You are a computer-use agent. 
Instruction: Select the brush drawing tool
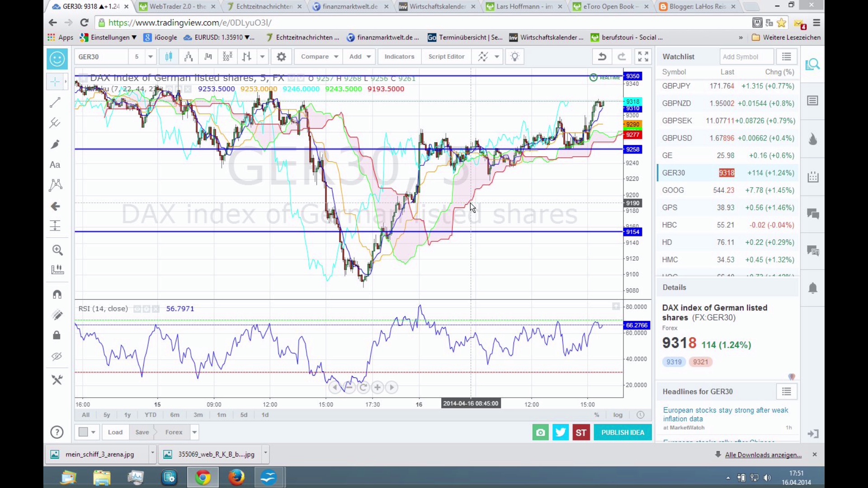[x=55, y=145]
